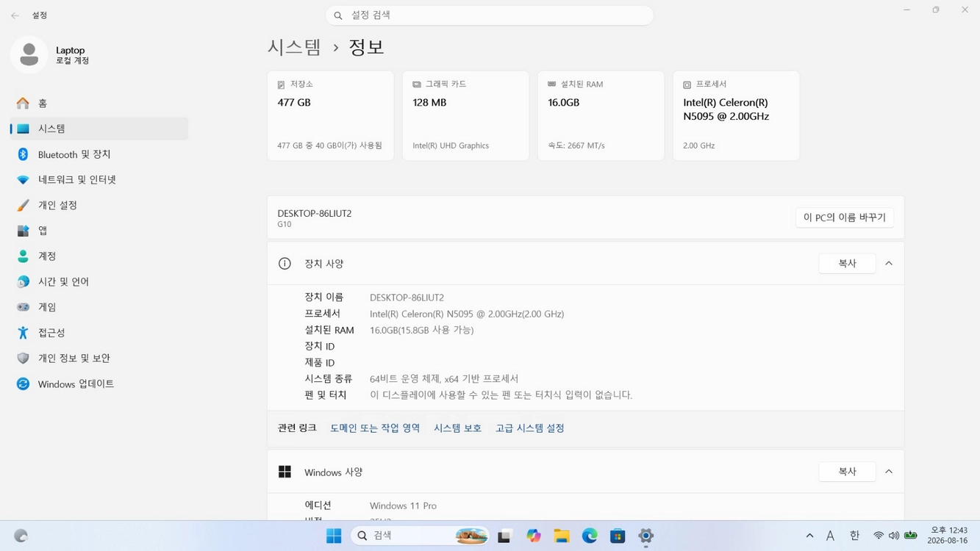
Task: Show hidden tray icons chevron
Action: pyautogui.click(x=809, y=536)
